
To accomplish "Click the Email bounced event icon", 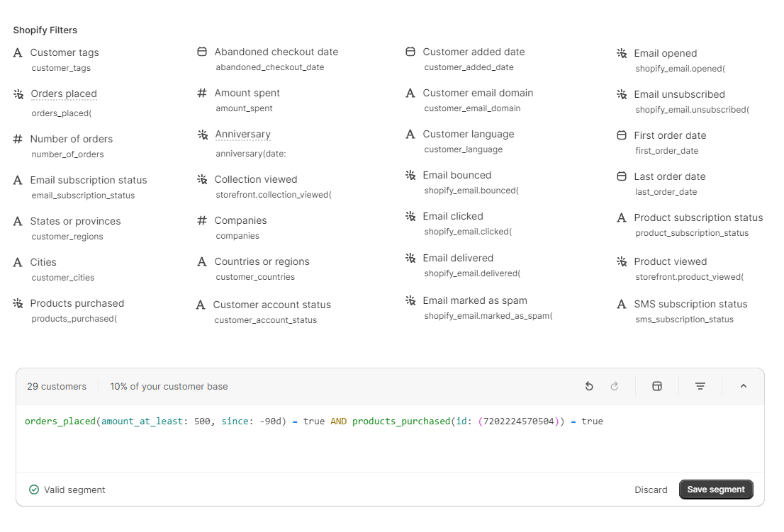I will tap(410, 175).
